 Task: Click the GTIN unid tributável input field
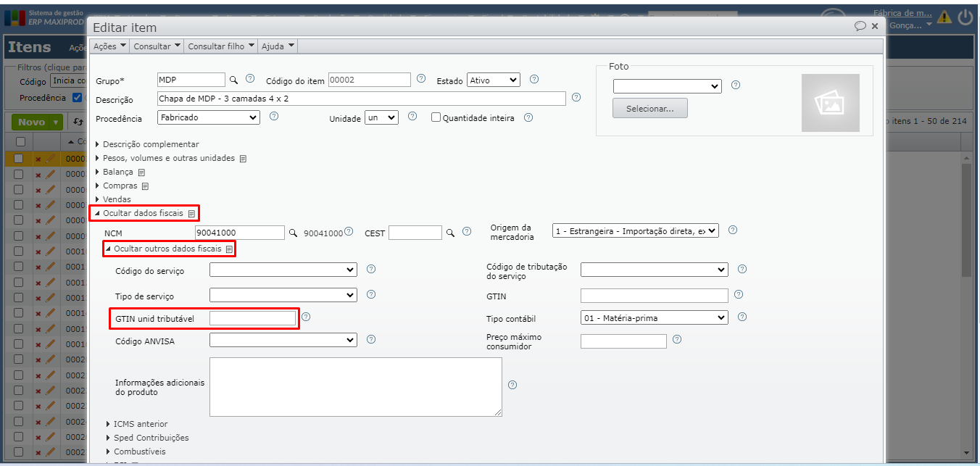click(252, 318)
